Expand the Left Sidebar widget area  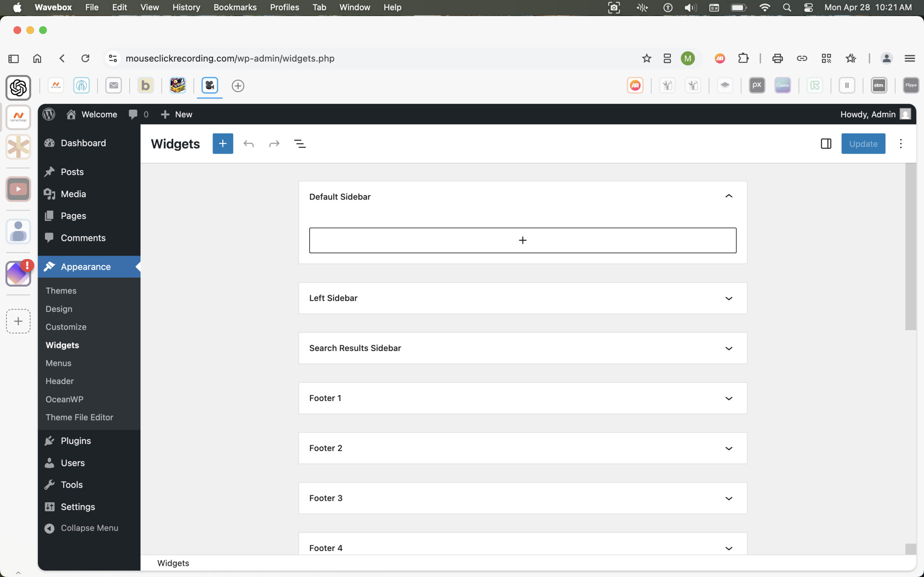coord(728,298)
